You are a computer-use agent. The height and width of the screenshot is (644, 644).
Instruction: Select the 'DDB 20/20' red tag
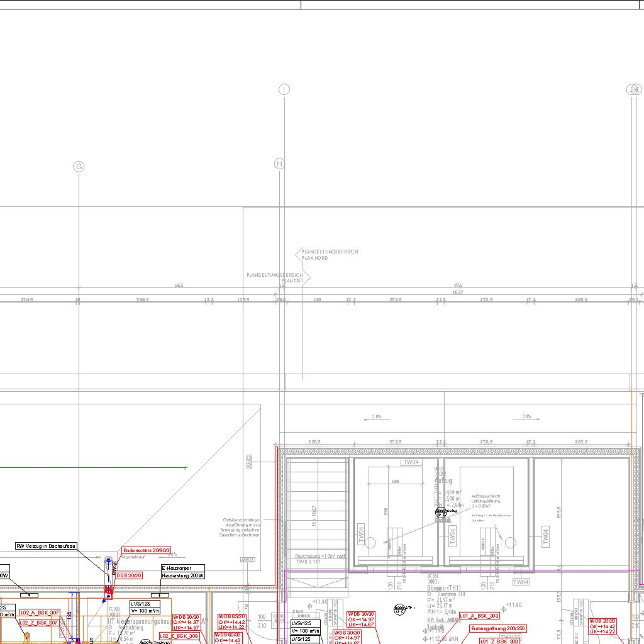click(129, 575)
